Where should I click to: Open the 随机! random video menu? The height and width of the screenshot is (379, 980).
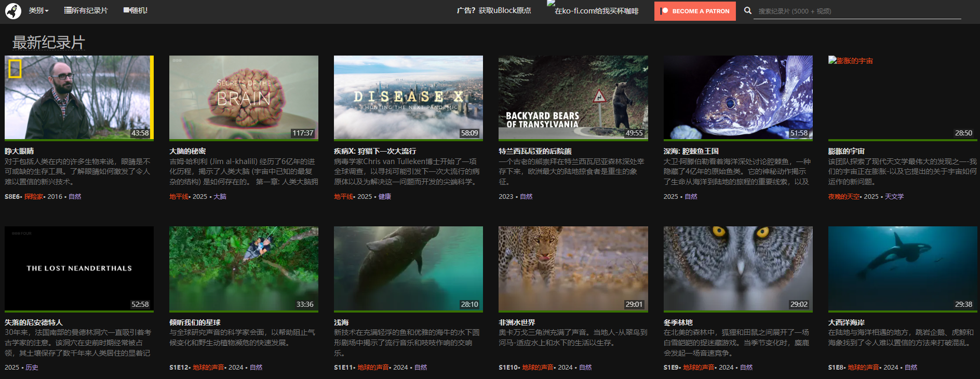pos(136,10)
